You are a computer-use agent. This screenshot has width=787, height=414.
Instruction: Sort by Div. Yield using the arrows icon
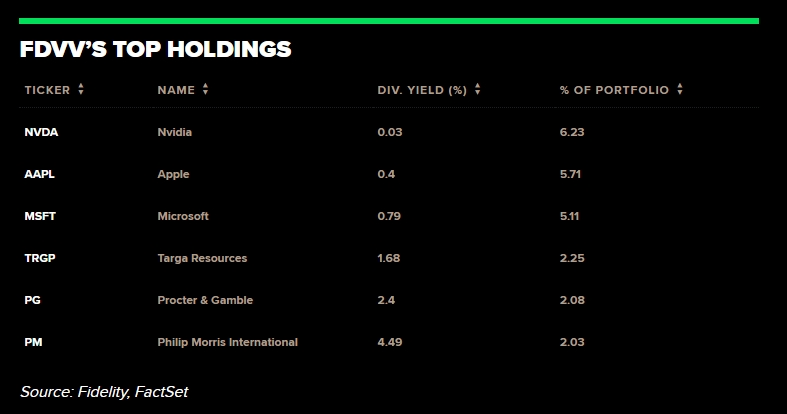(x=477, y=89)
